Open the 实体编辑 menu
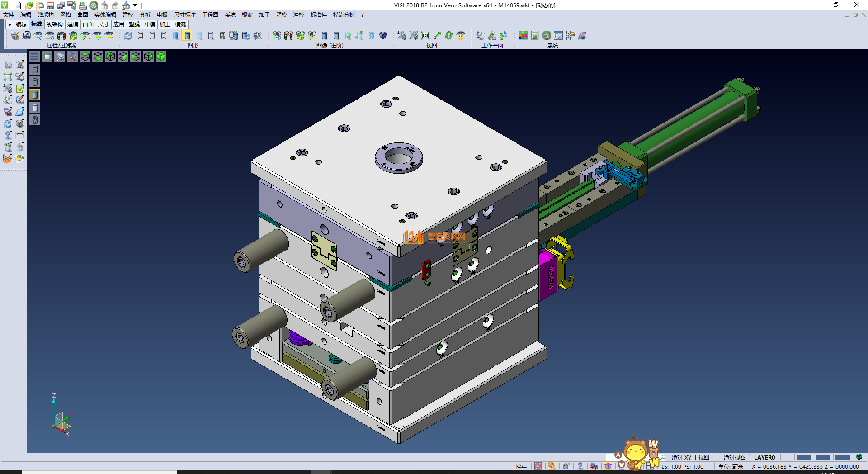The width and height of the screenshot is (868, 474). (x=105, y=15)
